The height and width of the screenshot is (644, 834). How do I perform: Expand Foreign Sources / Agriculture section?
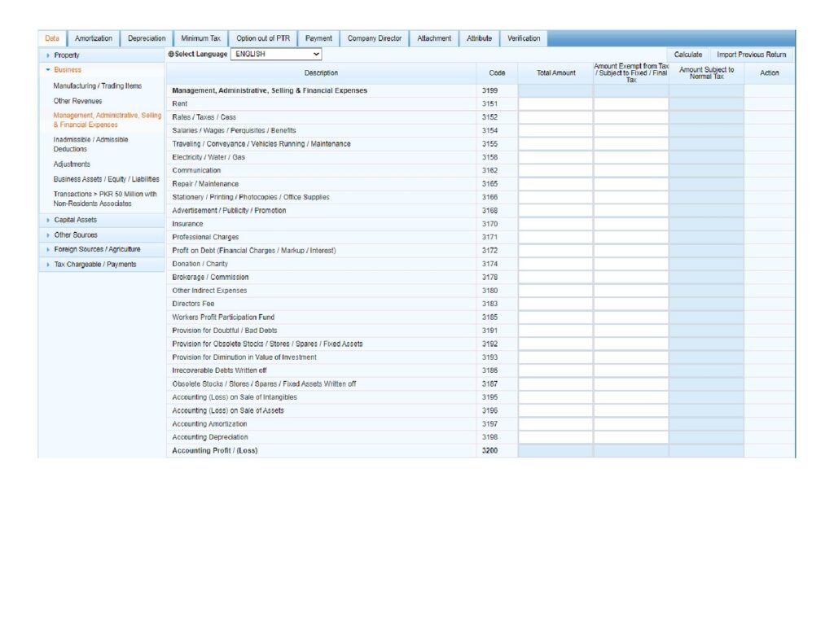(x=97, y=249)
